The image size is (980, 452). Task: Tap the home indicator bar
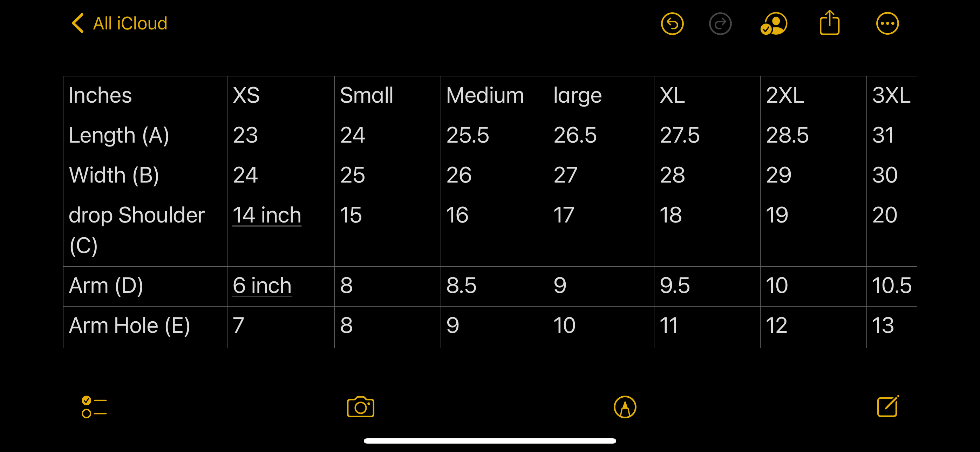[490, 440]
